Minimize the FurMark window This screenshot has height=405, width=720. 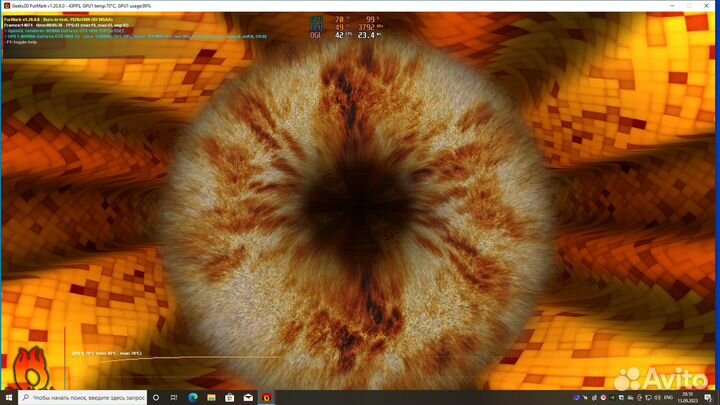pyautogui.click(x=672, y=6)
